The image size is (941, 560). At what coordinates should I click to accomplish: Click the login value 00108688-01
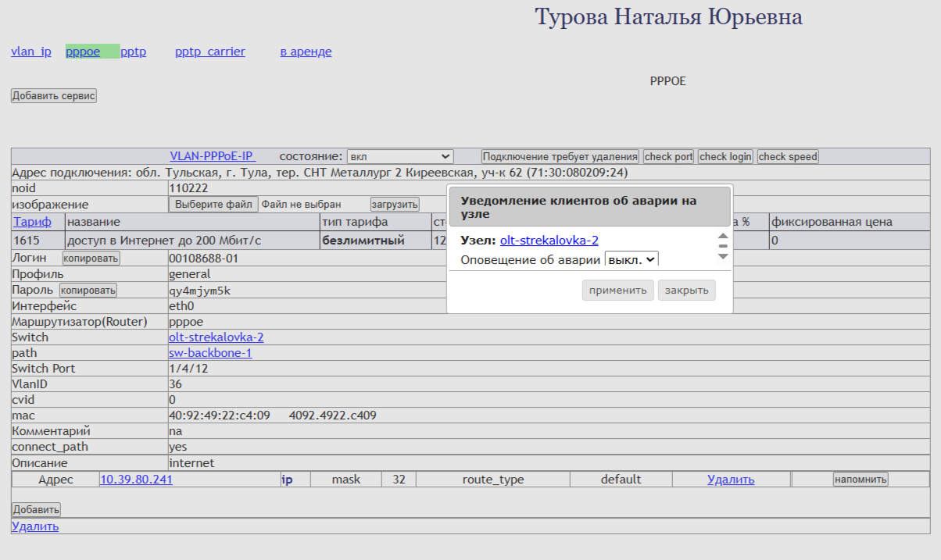point(204,259)
